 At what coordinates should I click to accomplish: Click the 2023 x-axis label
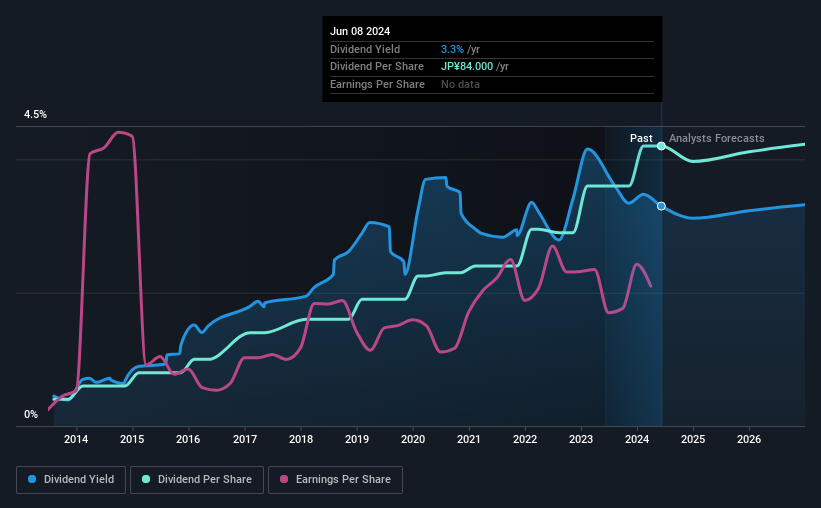pyautogui.click(x=581, y=439)
